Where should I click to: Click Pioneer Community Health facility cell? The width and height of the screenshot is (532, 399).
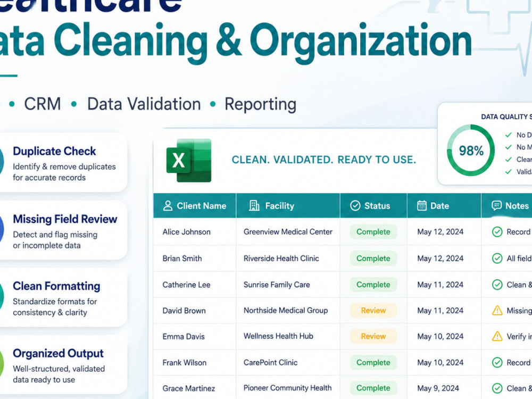[x=287, y=388]
